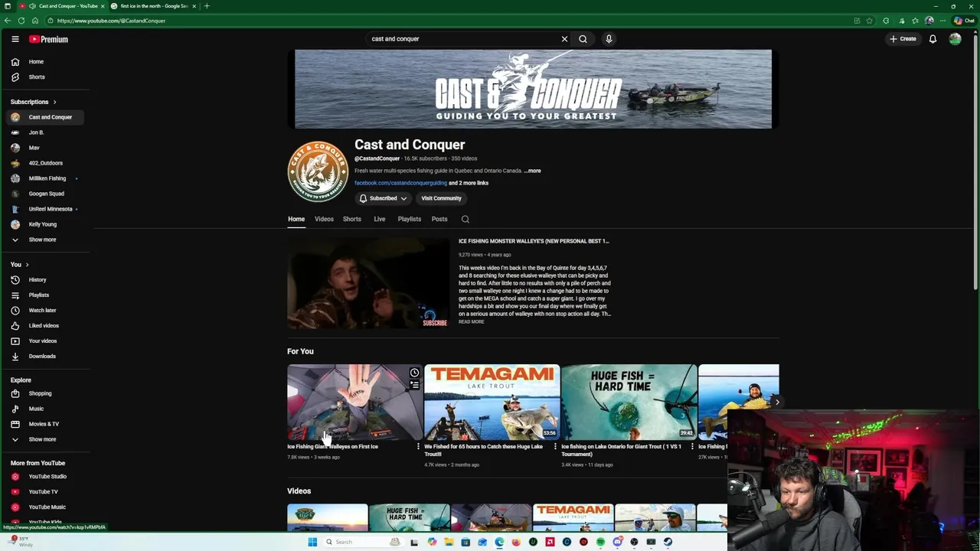Start voice search with the microphone

coord(609,39)
